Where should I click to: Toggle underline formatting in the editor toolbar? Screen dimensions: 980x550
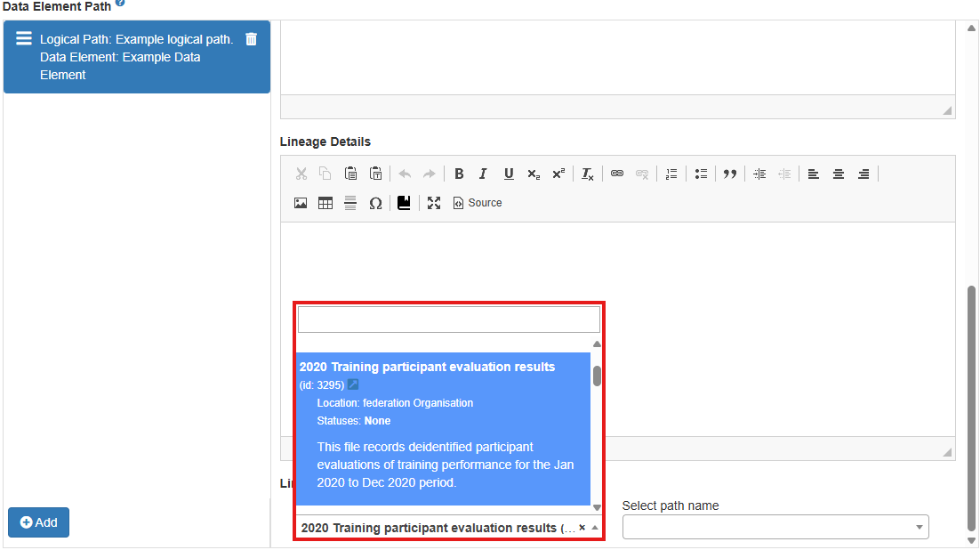(x=509, y=174)
